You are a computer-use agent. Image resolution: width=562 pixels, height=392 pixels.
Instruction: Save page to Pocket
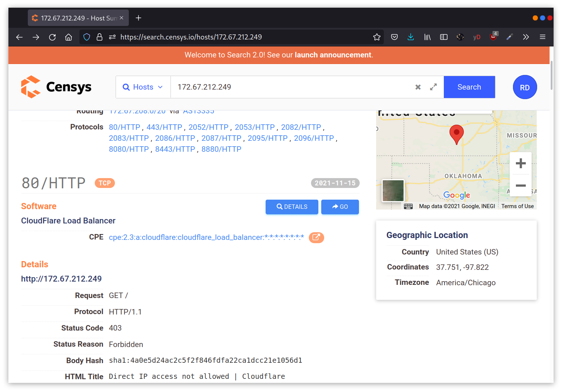(394, 37)
